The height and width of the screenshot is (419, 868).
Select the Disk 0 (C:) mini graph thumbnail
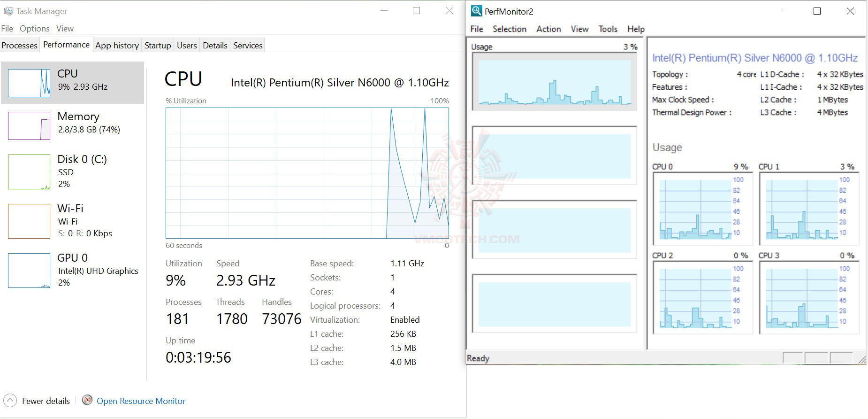tap(29, 172)
